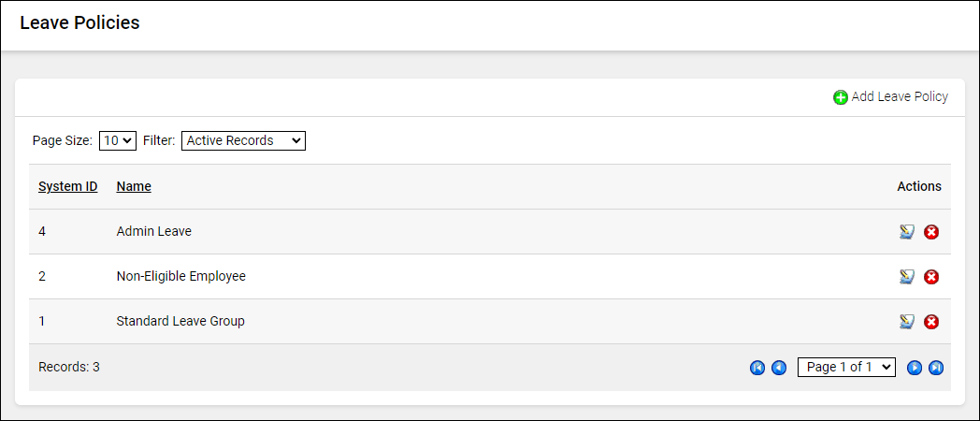Edit the Admin Leave policy
This screenshot has height=421, width=980.
click(x=906, y=232)
